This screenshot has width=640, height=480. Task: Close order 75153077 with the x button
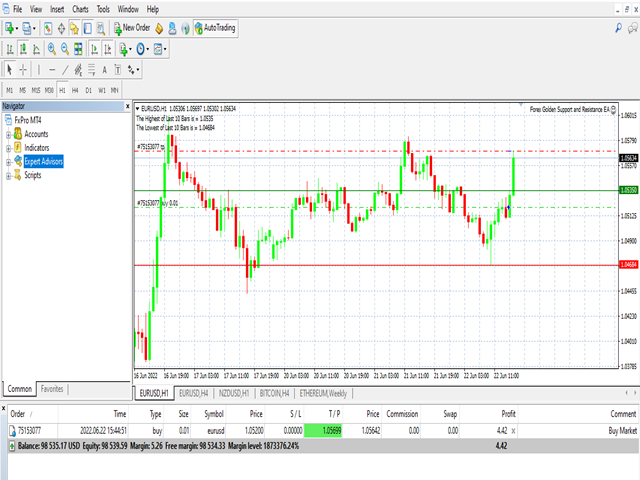click(x=513, y=431)
